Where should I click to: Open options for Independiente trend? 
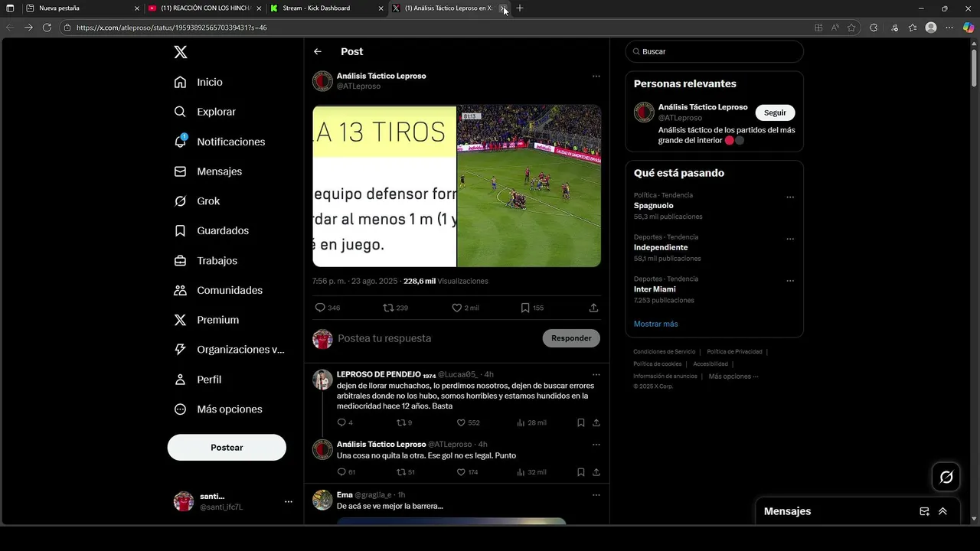pyautogui.click(x=790, y=239)
